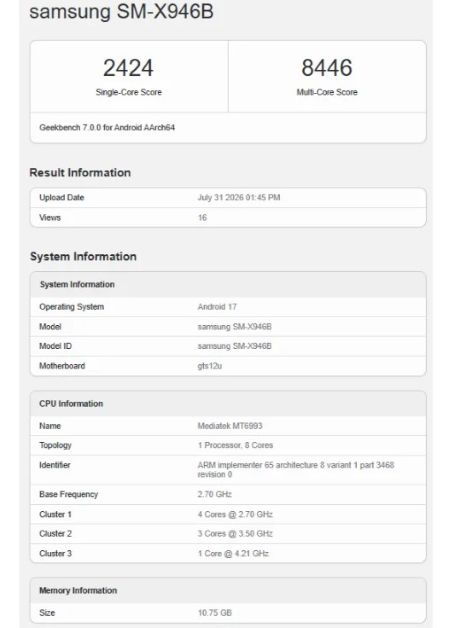Click the Memory Information table header

pyautogui.click(x=228, y=590)
